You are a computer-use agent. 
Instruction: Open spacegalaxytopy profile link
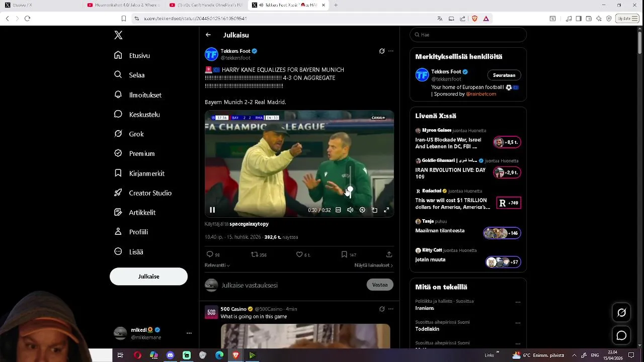click(x=249, y=224)
